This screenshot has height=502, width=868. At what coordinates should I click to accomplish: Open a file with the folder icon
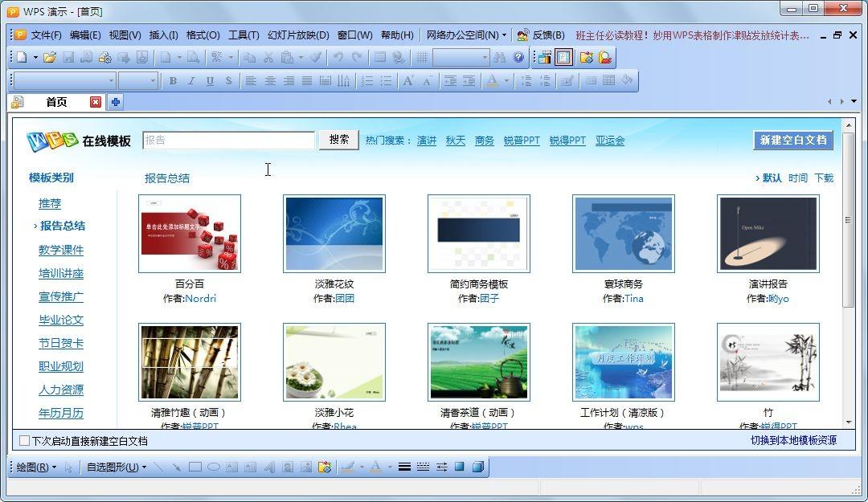pos(50,57)
